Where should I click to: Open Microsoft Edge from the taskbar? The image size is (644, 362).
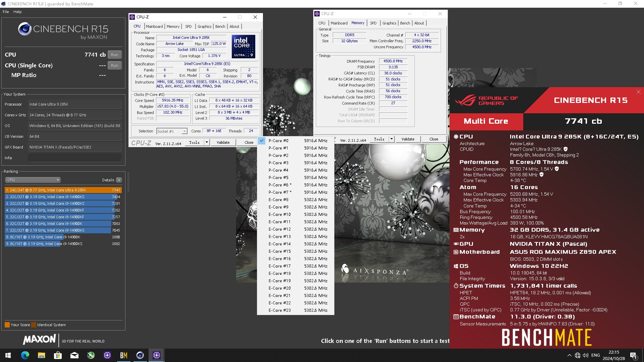pos(25,355)
